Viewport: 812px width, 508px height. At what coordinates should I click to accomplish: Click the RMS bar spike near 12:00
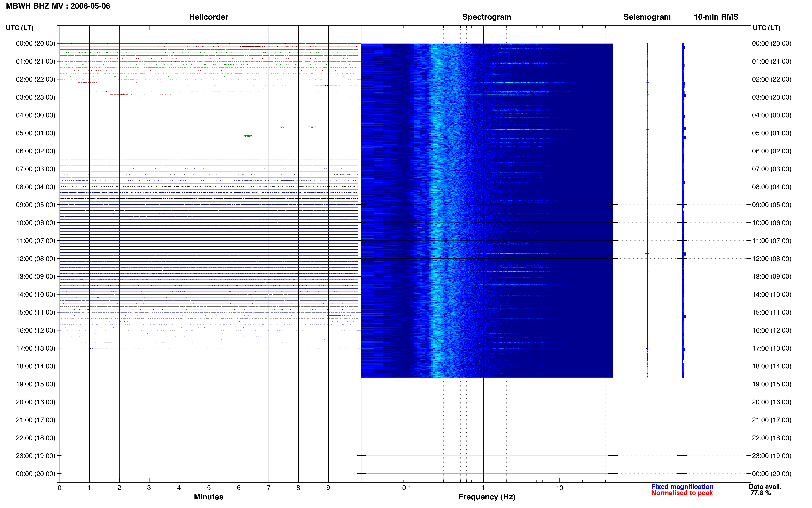684,254
